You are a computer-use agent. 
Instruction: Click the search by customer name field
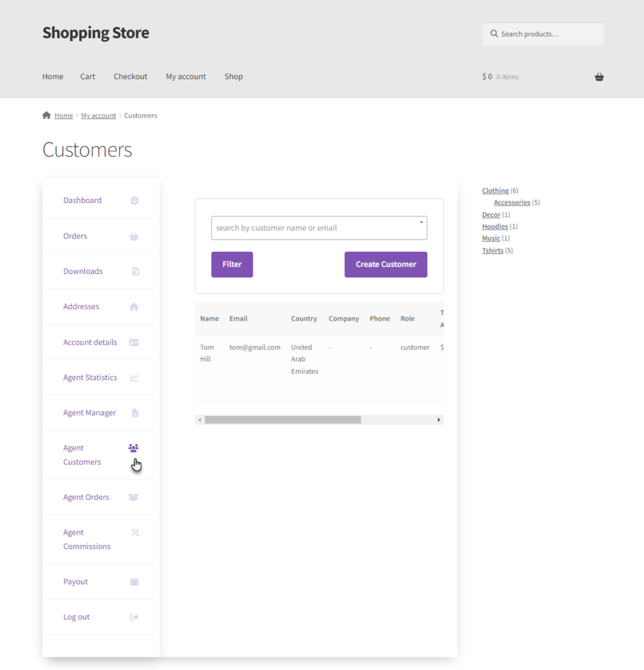coord(319,228)
